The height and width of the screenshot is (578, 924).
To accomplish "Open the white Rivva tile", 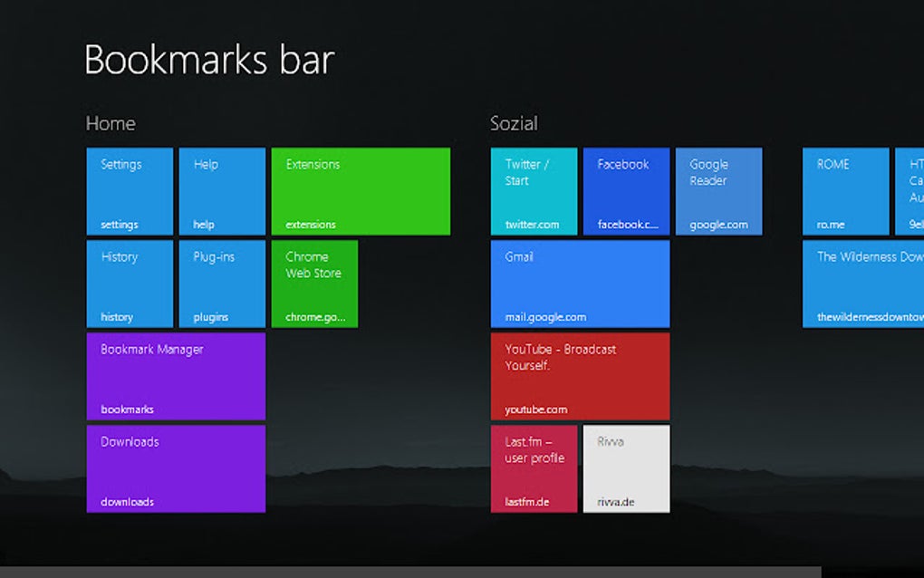I will (626, 469).
